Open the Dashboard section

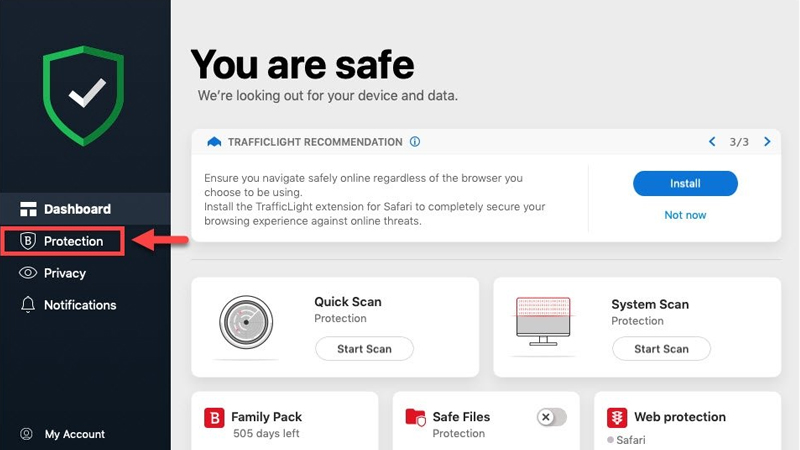77,209
